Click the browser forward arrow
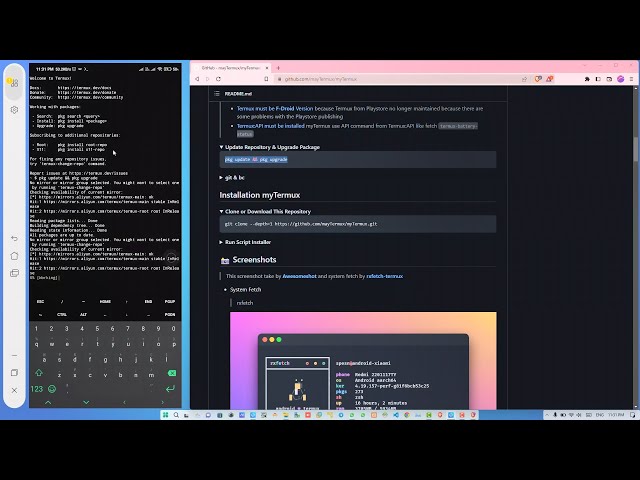Viewport: 640px width, 480px height. [x=207, y=79]
